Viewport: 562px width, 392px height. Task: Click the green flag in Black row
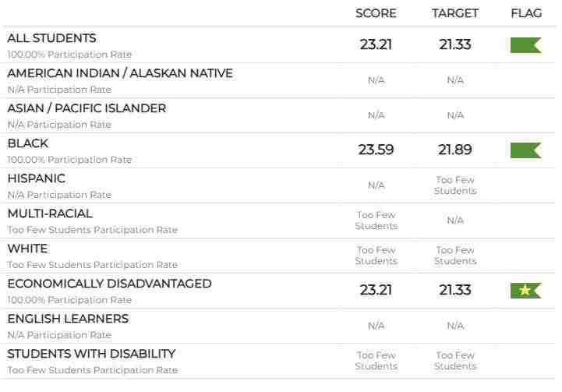tap(525, 150)
